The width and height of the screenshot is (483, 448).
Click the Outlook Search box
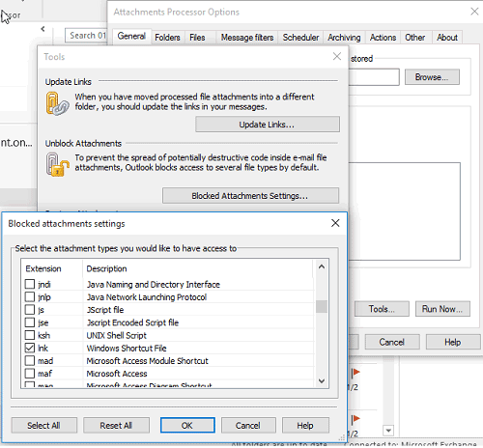click(x=86, y=36)
